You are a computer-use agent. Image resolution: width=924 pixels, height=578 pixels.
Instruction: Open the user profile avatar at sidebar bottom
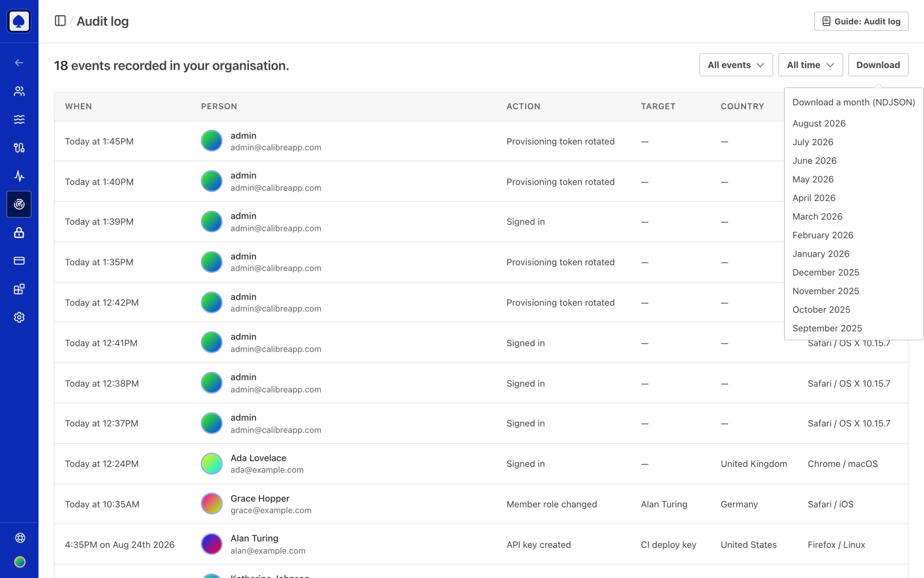[20, 562]
